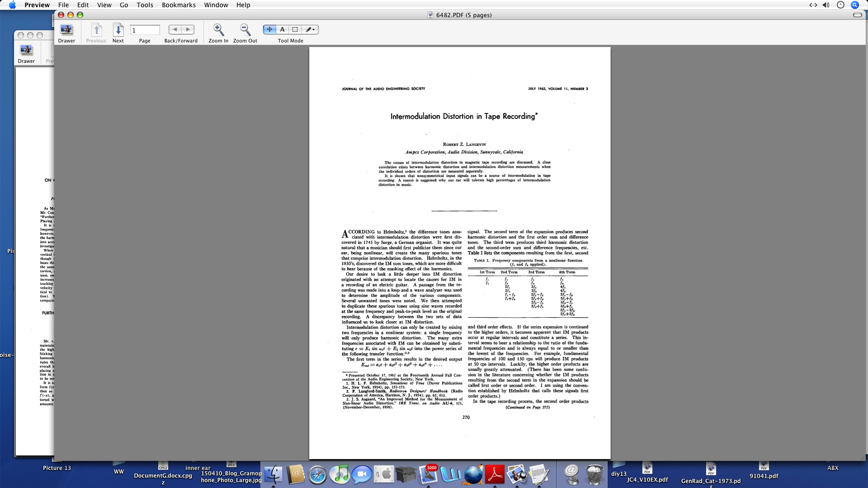Open the Help menu
Viewport: 868px width, 488px height.
click(243, 5)
